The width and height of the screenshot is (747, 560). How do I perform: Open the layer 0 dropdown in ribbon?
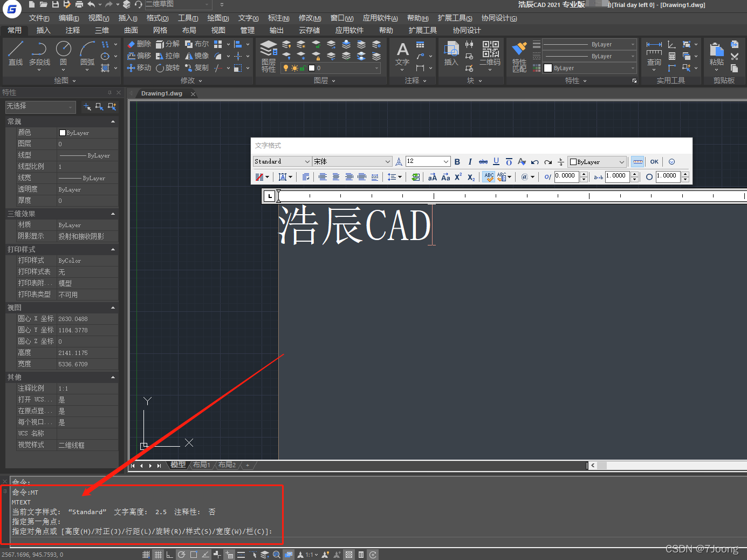pos(376,68)
